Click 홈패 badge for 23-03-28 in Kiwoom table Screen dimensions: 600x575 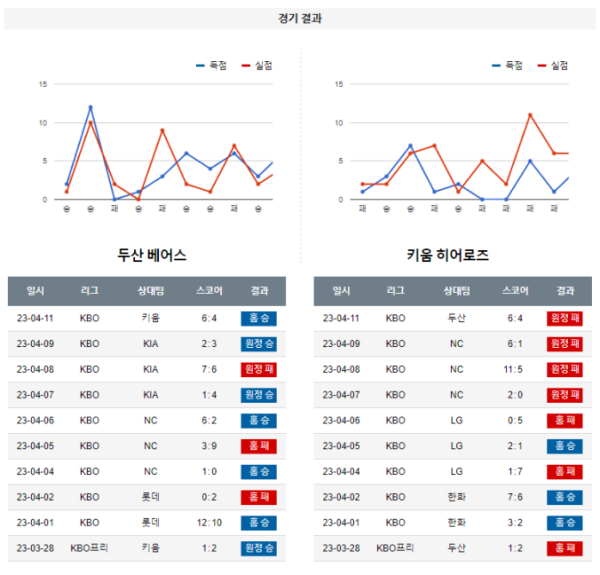click(565, 548)
